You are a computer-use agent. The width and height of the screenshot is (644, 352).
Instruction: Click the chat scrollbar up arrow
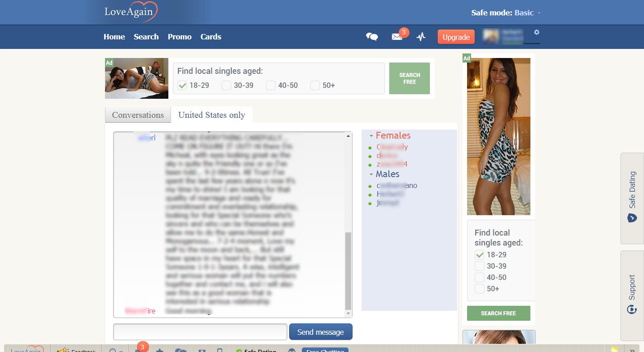click(348, 136)
